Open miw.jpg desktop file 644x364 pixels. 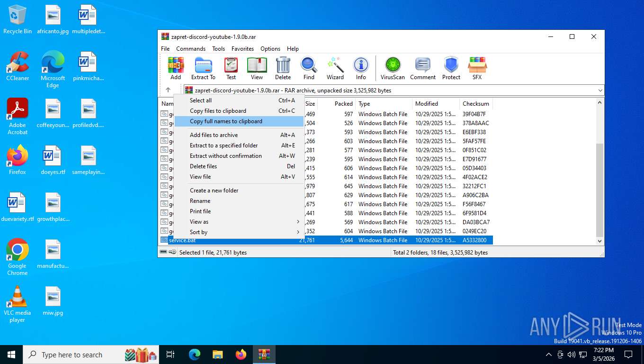tap(53, 301)
